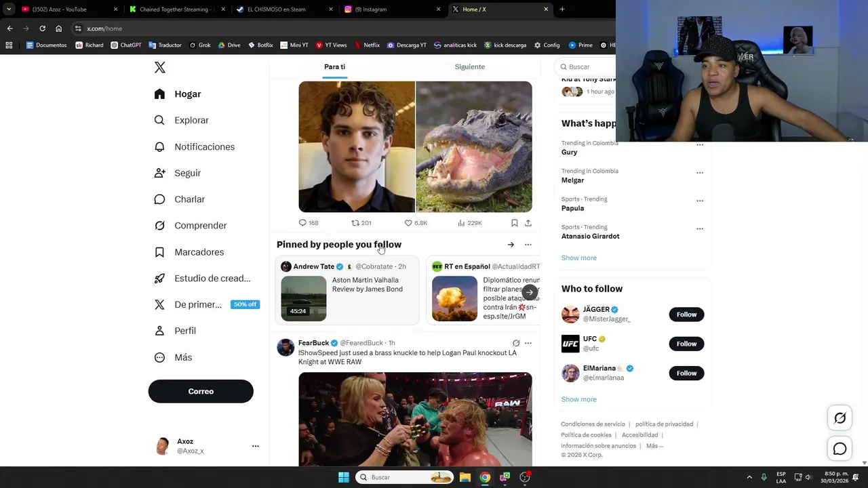
Task: Open new browser tab
Action: 562,9
